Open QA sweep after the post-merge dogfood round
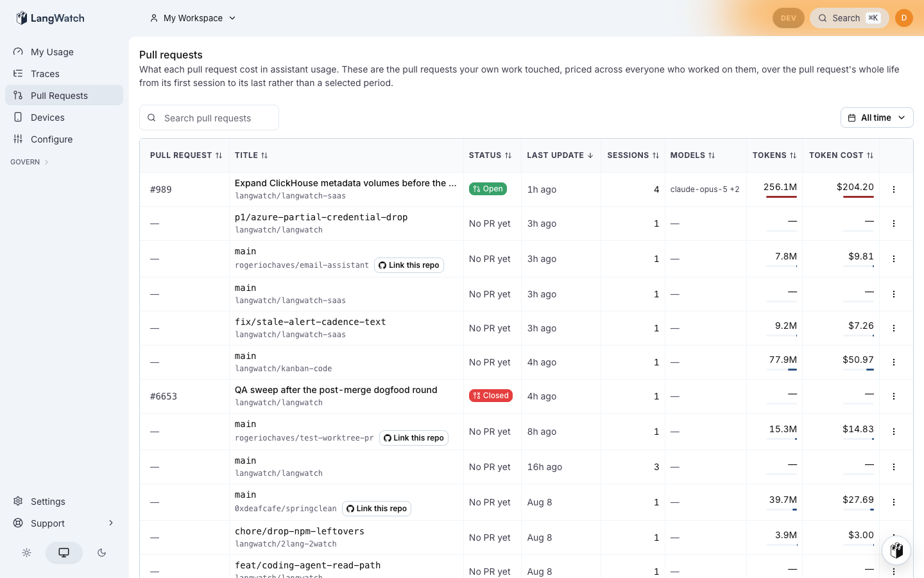The width and height of the screenshot is (924, 578). [x=336, y=390]
